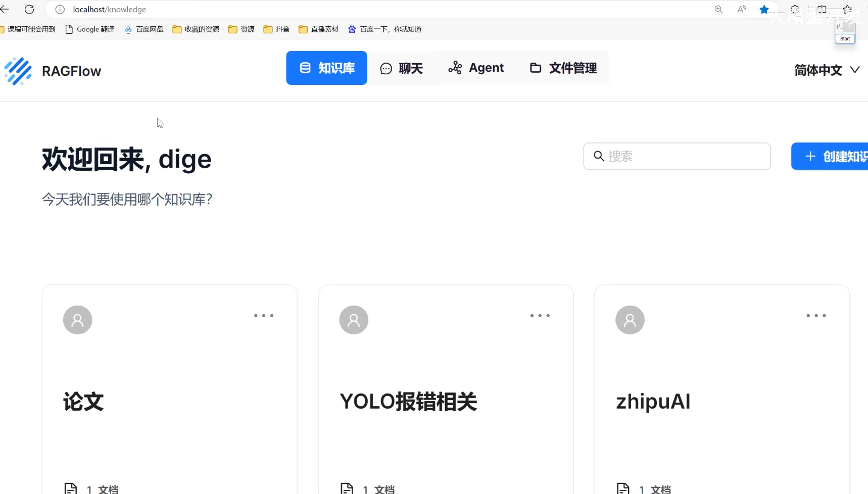This screenshot has height=494, width=868.
Task: Switch to the Agent tab
Action: coord(476,68)
